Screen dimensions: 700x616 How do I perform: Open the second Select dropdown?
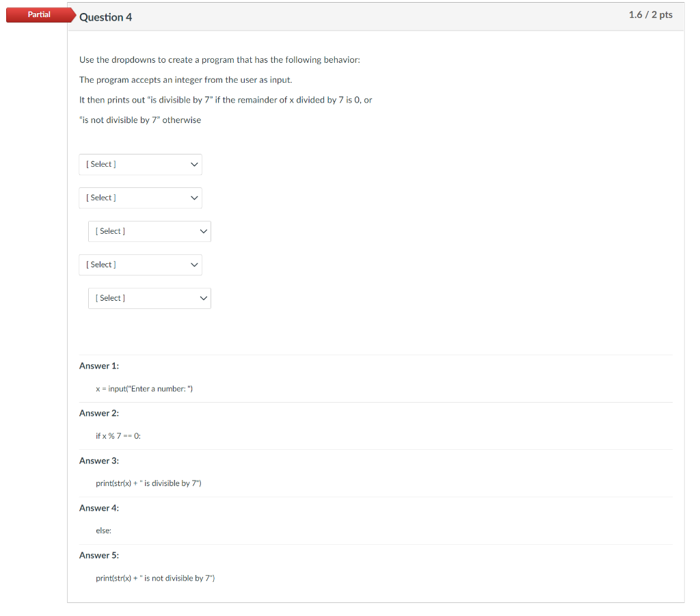(140, 198)
